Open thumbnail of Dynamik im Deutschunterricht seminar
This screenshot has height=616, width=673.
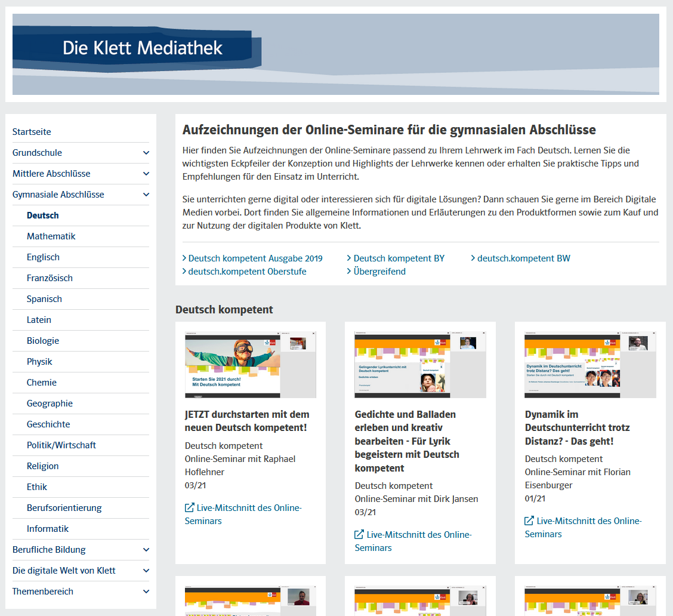coord(590,365)
